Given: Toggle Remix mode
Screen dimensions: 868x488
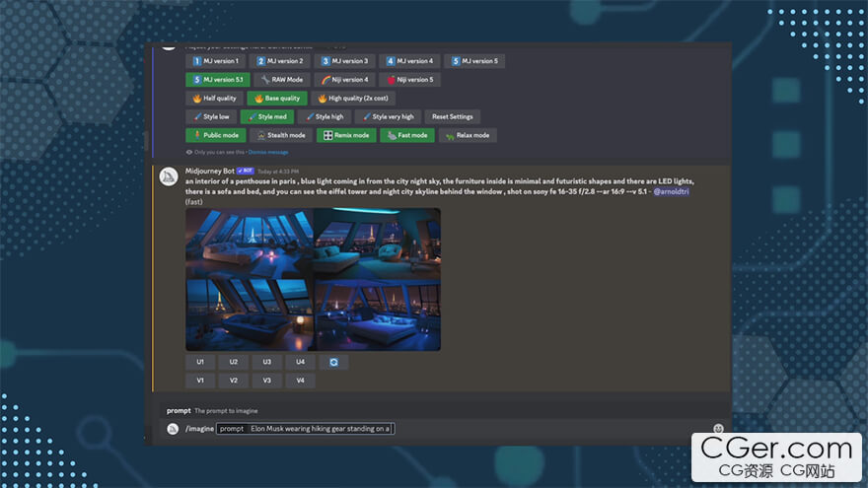Looking at the screenshot, I should [x=346, y=136].
